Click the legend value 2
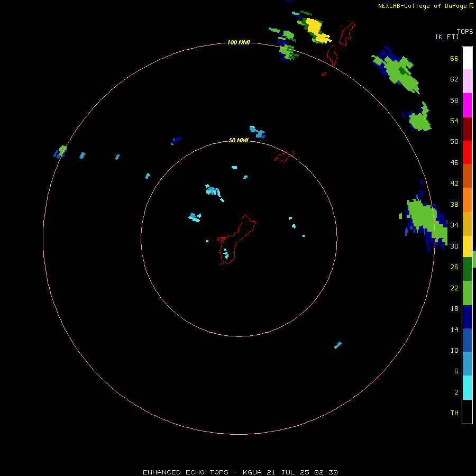 pyautogui.click(x=456, y=392)
